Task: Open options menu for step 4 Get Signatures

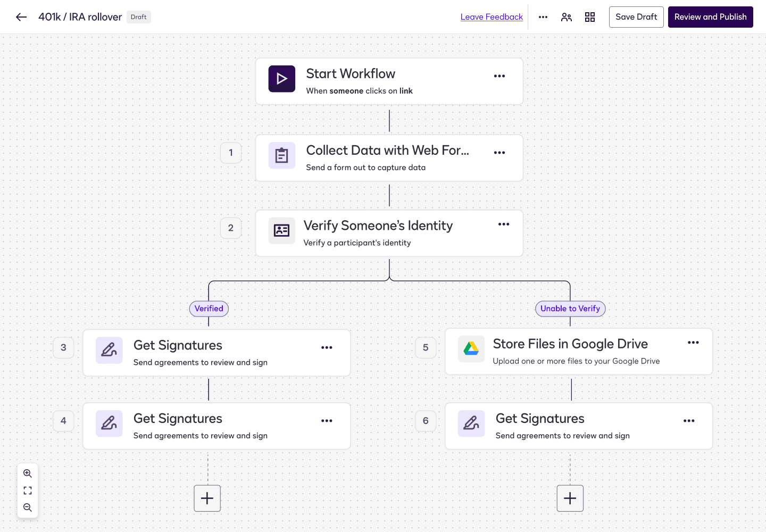Action: [x=327, y=421]
